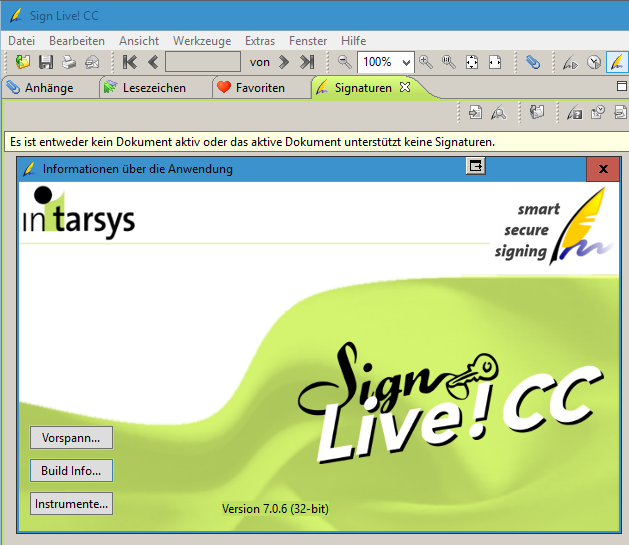Close the Signaturen tab
629x545 pixels.
tap(405, 88)
